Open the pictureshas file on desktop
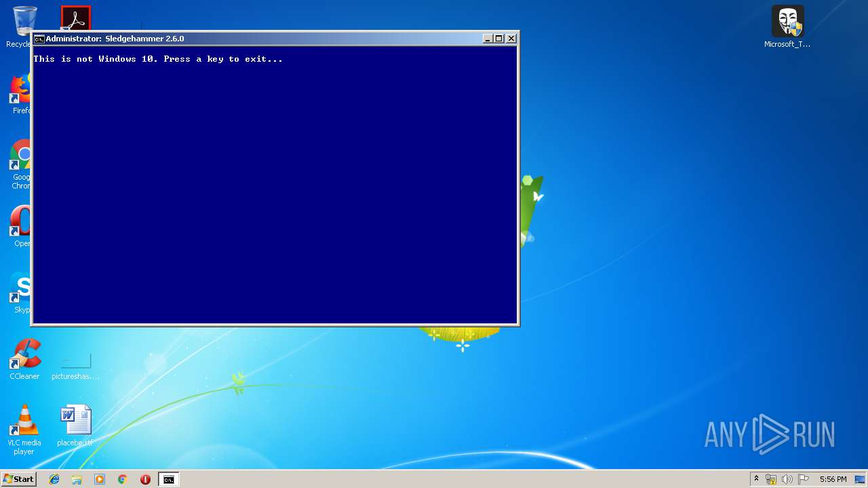 click(75, 366)
